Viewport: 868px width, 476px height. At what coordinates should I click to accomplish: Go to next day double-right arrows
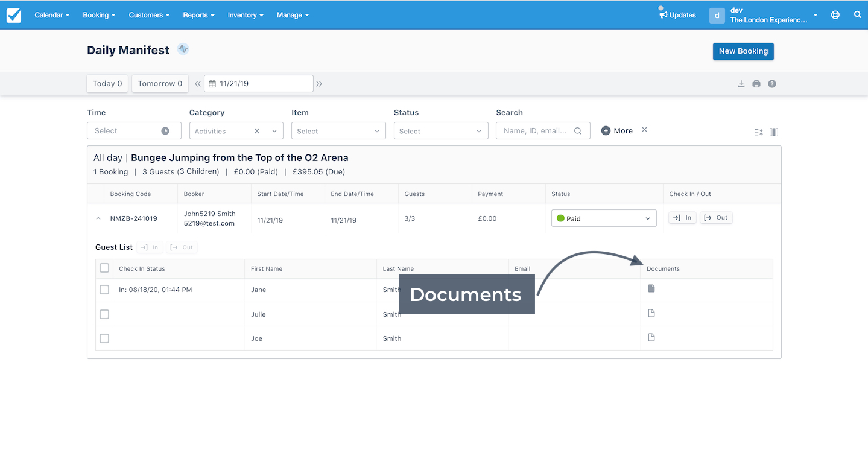pos(319,84)
